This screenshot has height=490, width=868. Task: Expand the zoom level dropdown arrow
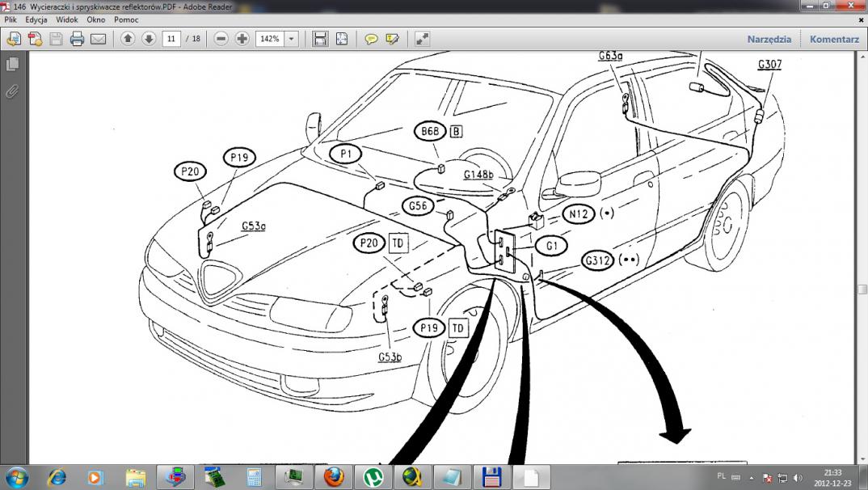pos(291,39)
